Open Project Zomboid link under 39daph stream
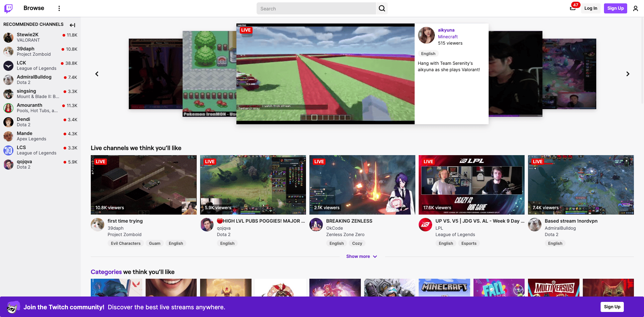Viewport: 644px width, 317px height. [x=124, y=235]
